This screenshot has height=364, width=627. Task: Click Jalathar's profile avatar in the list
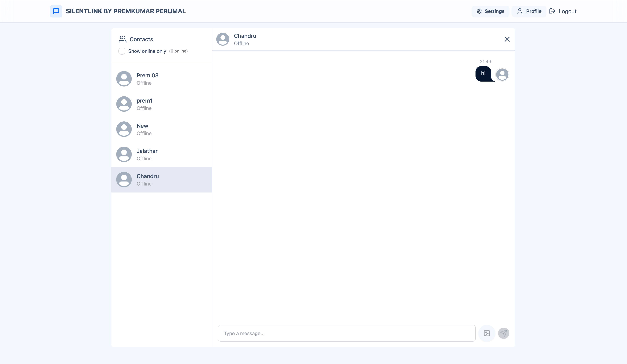pos(124,154)
